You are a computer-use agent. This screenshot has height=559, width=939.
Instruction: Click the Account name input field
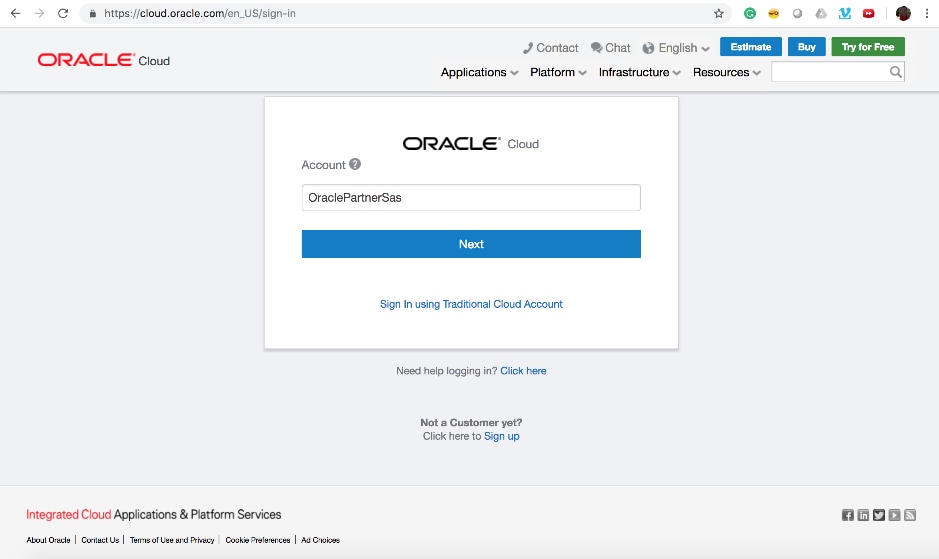click(x=471, y=198)
